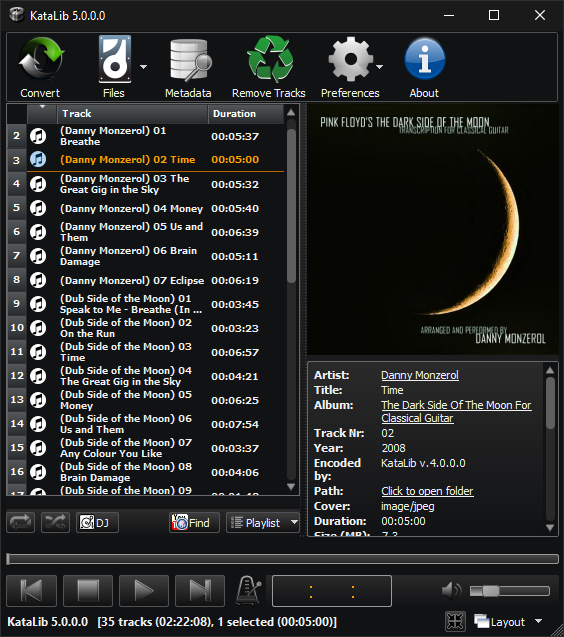Click the album cover art image
Screen dimensions: 564x637
432,230
